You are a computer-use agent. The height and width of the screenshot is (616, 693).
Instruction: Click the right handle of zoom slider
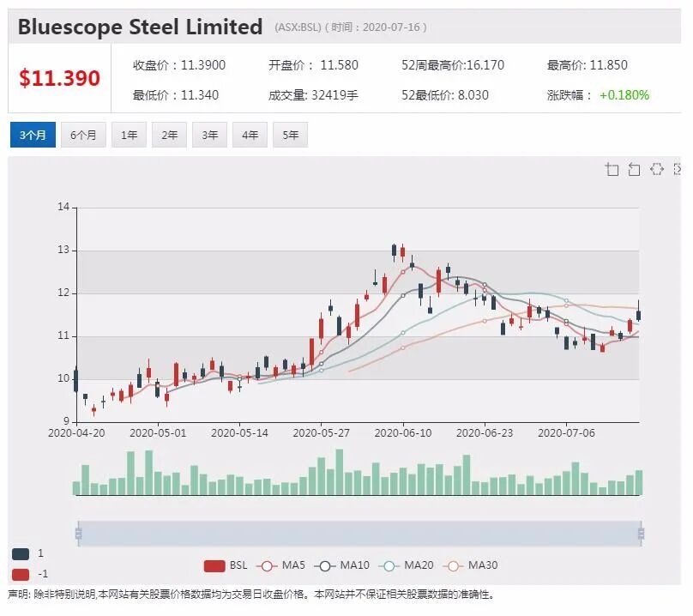(642, 534)
